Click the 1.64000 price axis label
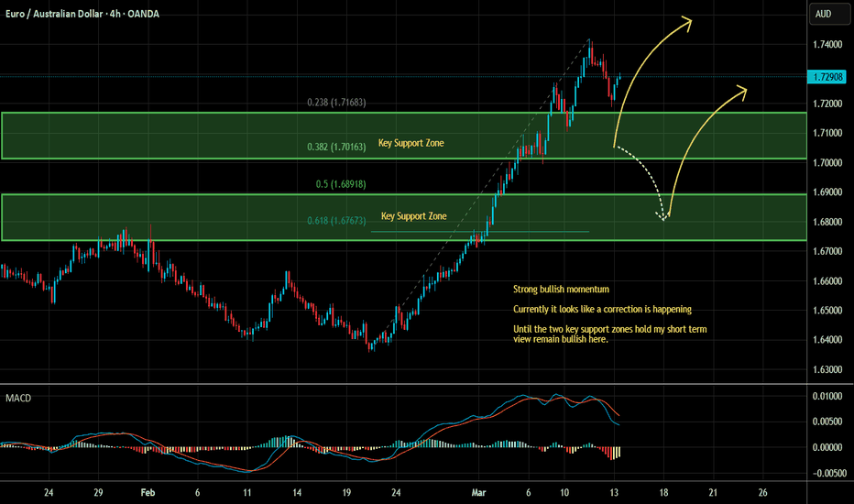The height and width of the screenshot is (504, 854). (x=827, y=340)
